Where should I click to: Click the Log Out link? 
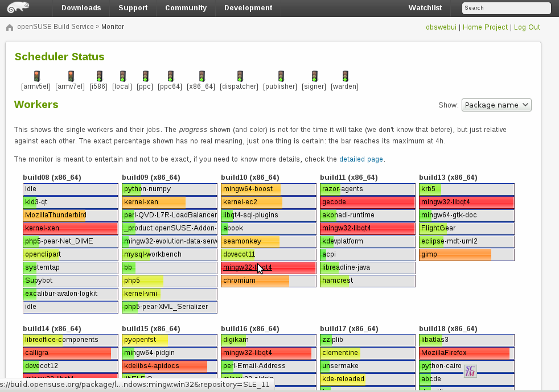527,27
